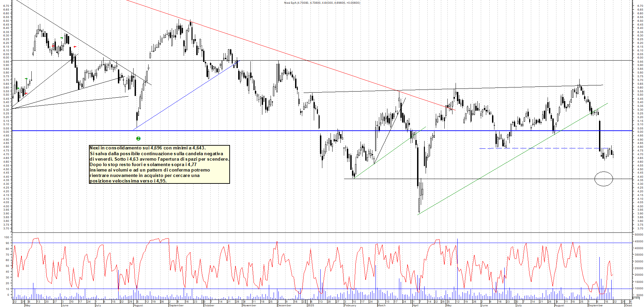Click the 50000 volume scale label

[639, 235]
